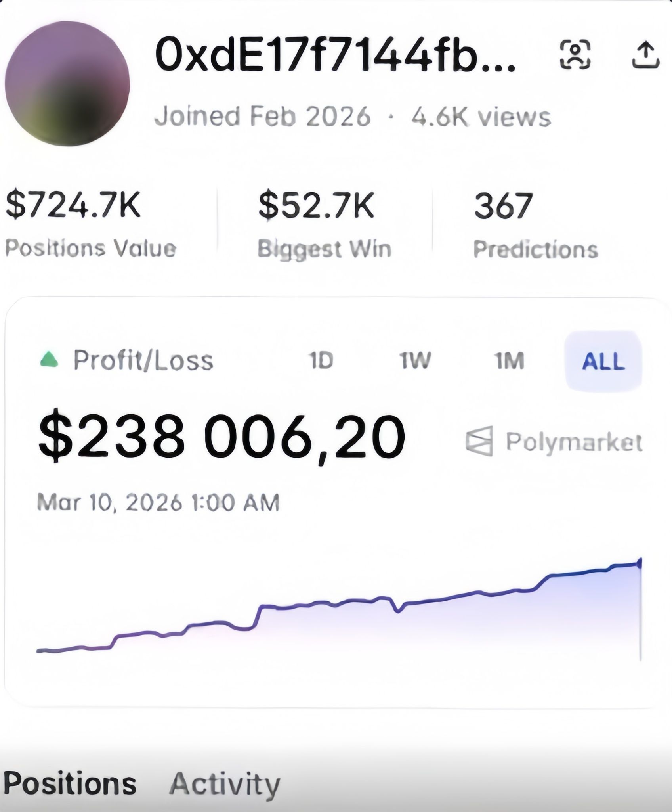Switch to the Activity tab
Screen dimensions: 672x812
point(225,784)
